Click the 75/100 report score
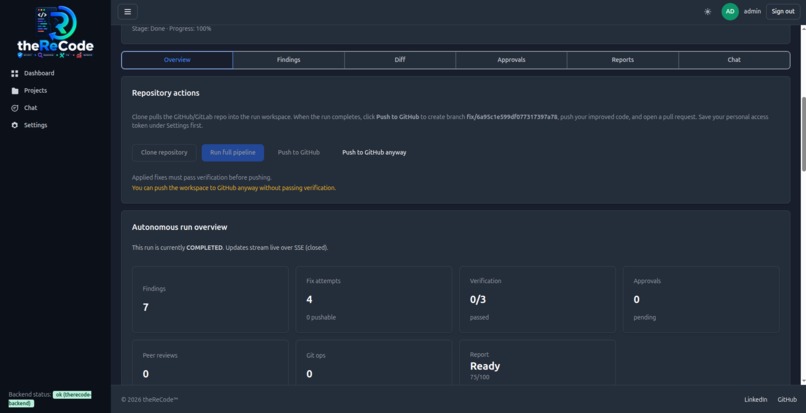This screenshot has height=413, width=806. 479,378
